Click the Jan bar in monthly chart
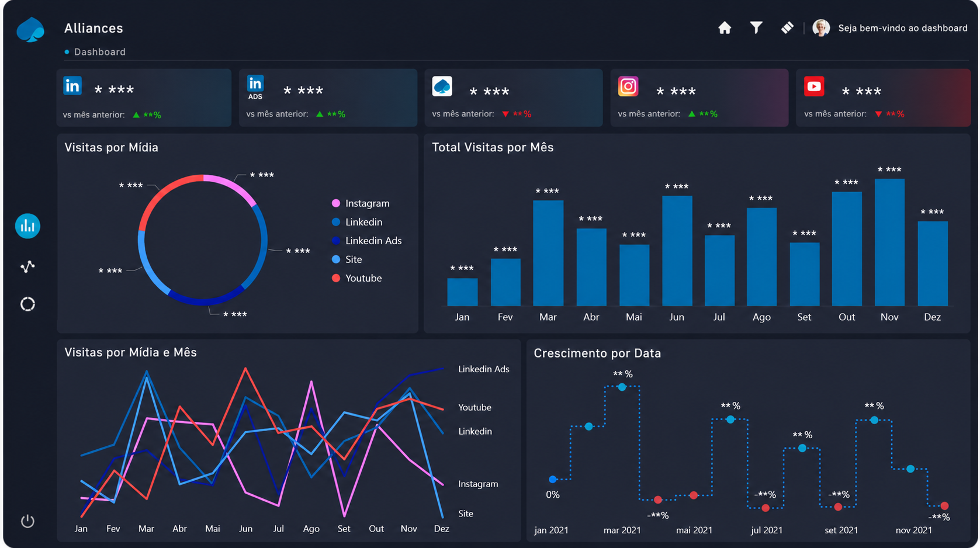The width and height of the screenshot is (980, 548). point(462,292)
